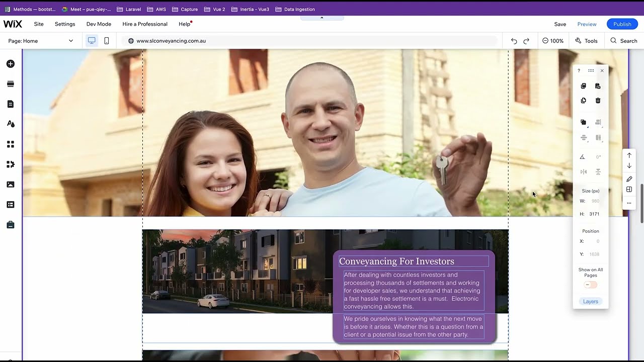Open the Methods — bootst... bookmark
This screenshot has width=644, height=362.
(x=30, y=9)
